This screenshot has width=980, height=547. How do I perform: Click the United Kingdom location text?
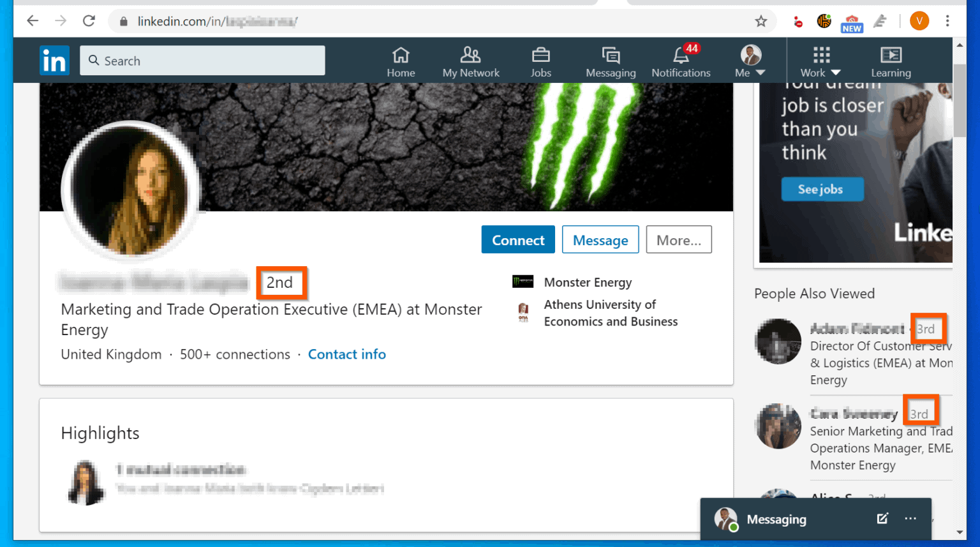[x=111, y=354]
